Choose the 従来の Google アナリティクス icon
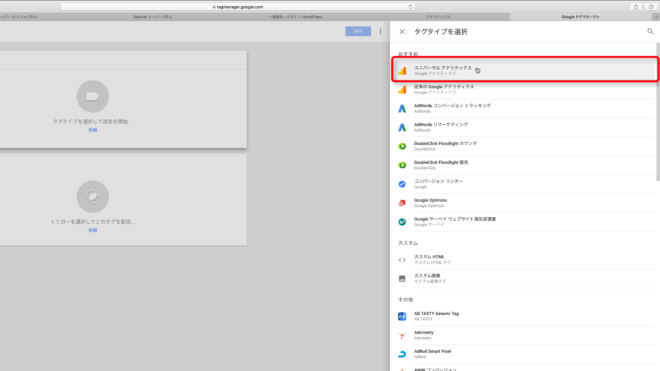 click(x=402, y=89)
